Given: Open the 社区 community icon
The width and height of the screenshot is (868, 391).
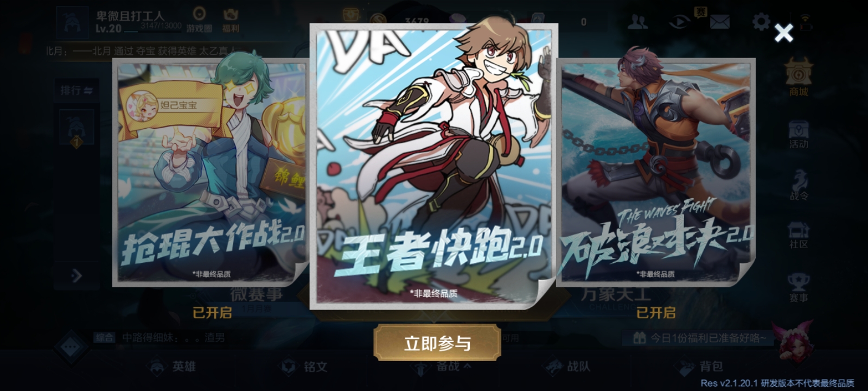Looking at the screenshot, I should point(799,235).
